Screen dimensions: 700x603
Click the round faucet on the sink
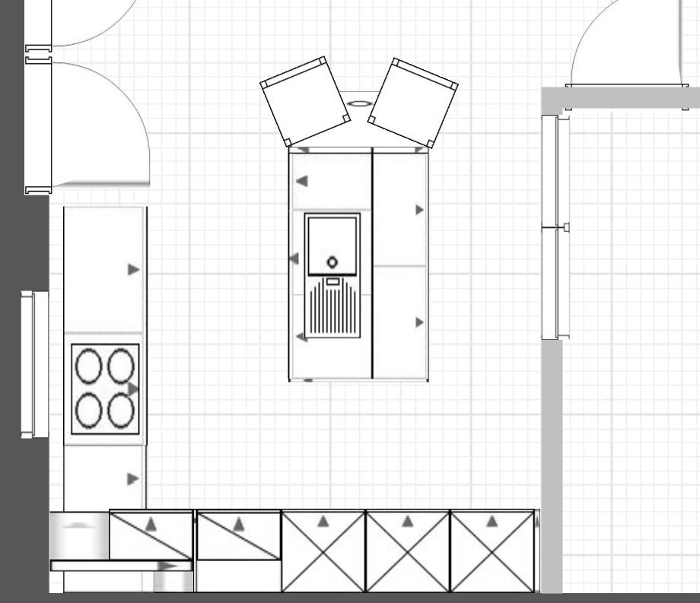point(332,262)
